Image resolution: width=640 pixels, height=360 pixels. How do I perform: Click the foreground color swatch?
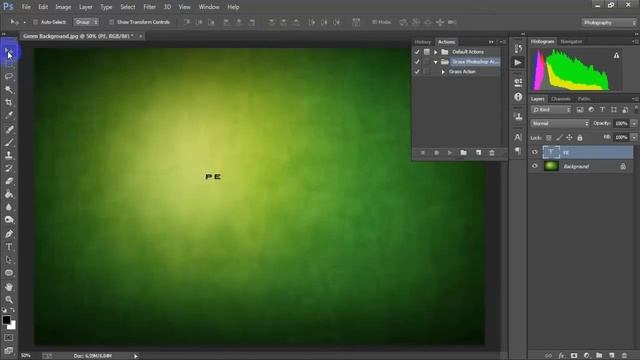(6, 320)
